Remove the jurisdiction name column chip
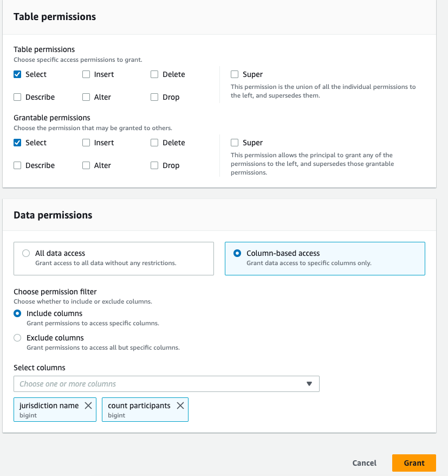This screenshot has height=476, width=448. (88, 406)
